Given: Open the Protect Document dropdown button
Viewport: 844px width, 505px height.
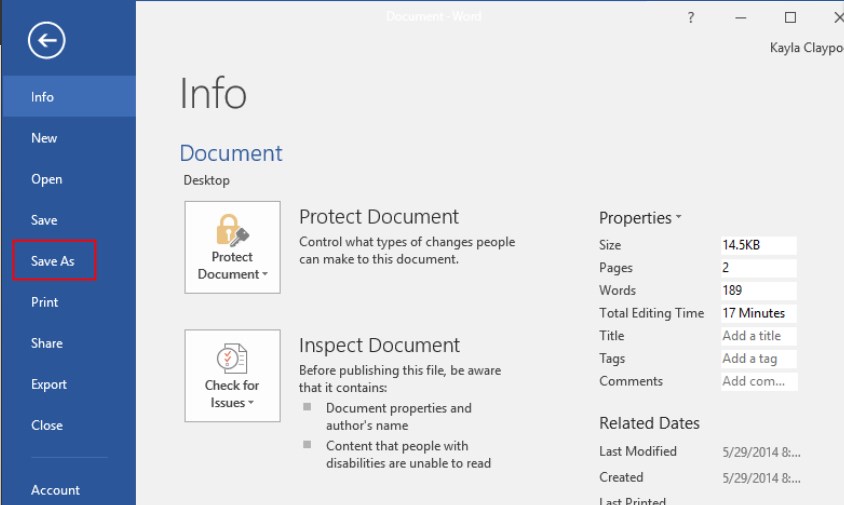Looking at the screenshot, I should tap(232, 266).
